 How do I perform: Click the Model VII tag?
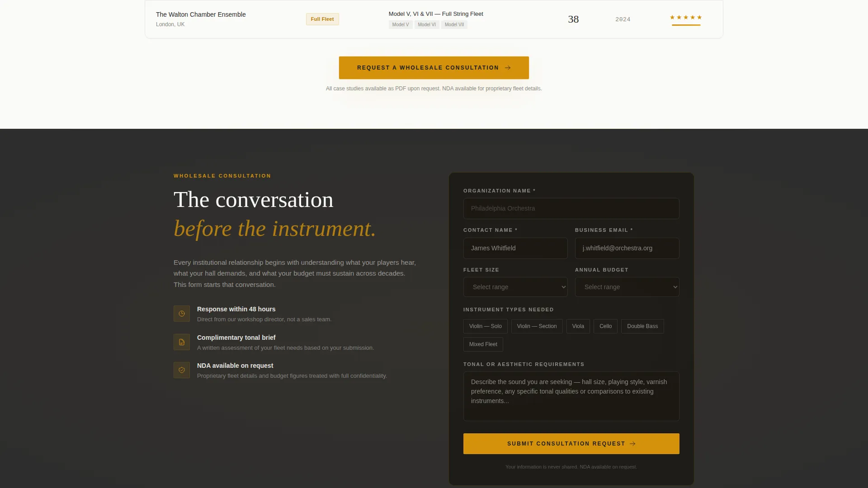454,25
